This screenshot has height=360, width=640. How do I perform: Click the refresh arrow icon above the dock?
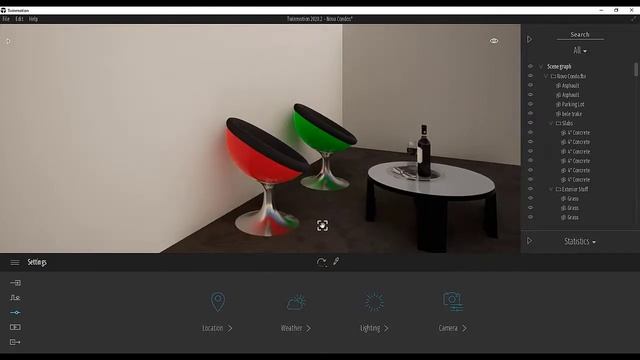(321, 262)
